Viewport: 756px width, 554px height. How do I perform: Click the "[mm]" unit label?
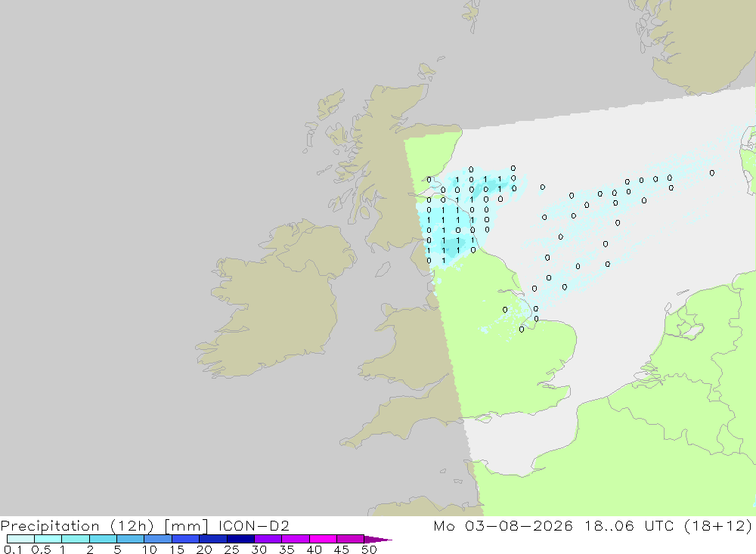187,526
